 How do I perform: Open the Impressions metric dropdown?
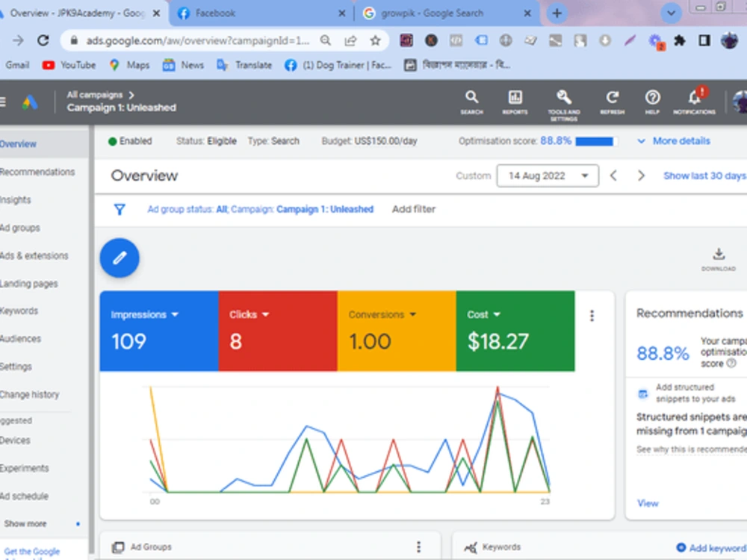coord(145,315)
